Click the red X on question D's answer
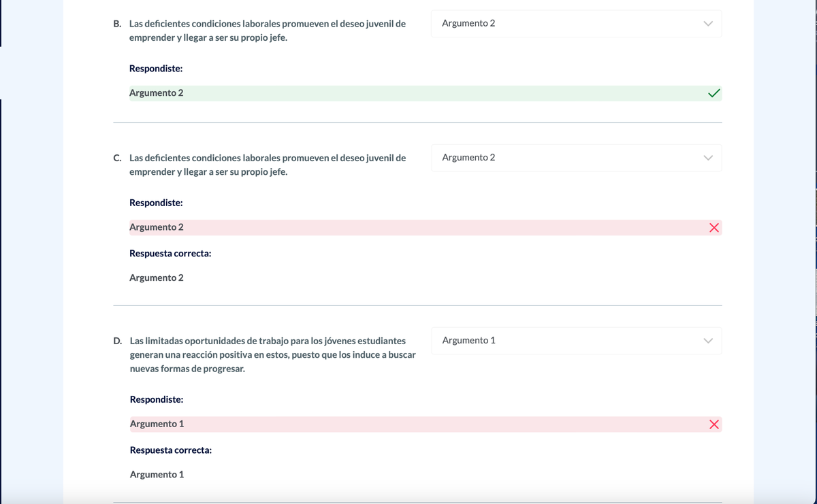Screen dimensions: 817x504 pyautogui.click(x=714, y=424)
